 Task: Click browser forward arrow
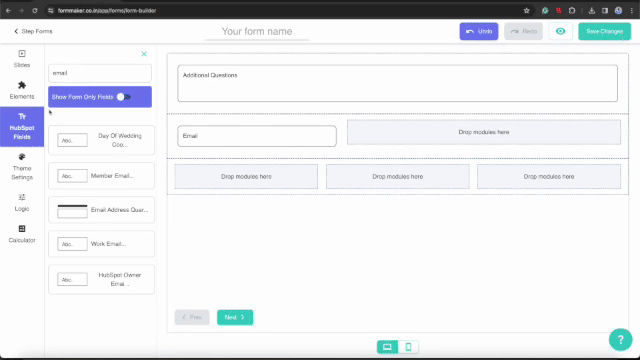point(21,11)
